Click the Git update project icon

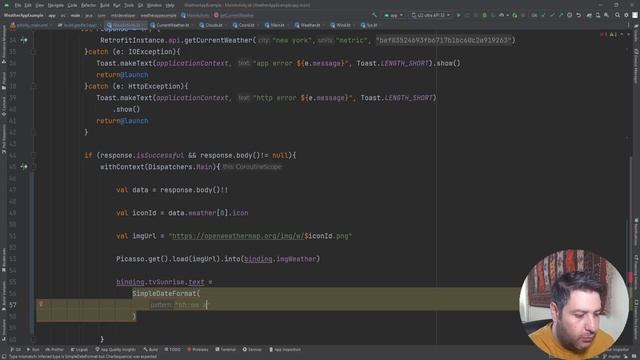543,15
